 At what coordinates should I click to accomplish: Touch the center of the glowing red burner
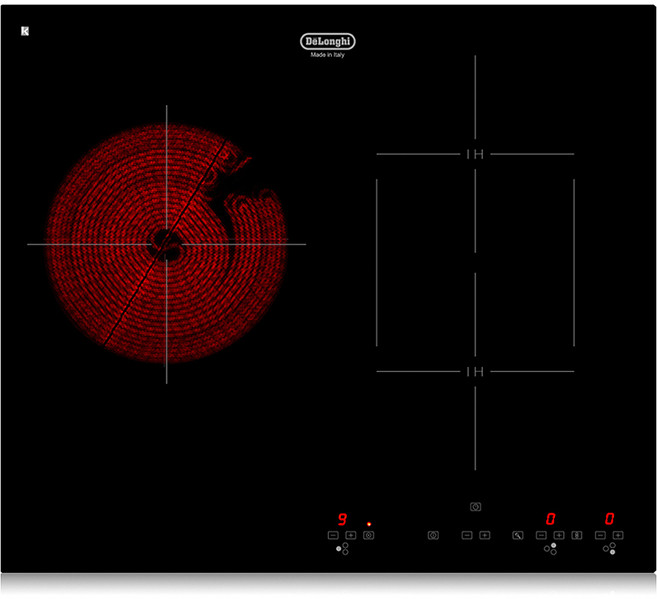165,244
